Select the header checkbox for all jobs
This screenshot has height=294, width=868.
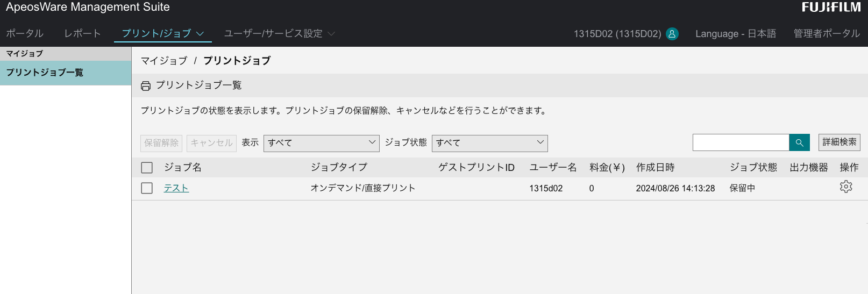coord(147,168)
